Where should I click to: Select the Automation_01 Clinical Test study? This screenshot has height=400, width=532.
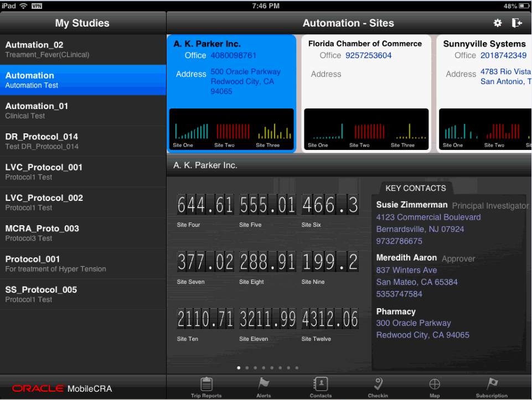point(83,111)
